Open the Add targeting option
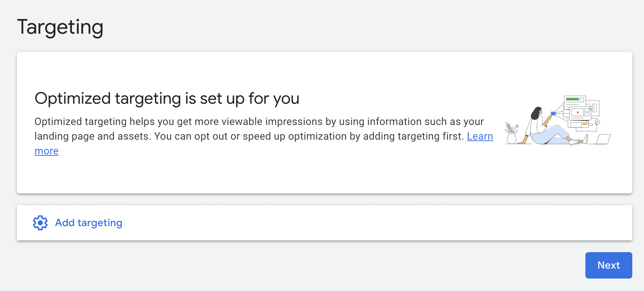This screenshot has width=644, height=291. (x=89, y=223)
